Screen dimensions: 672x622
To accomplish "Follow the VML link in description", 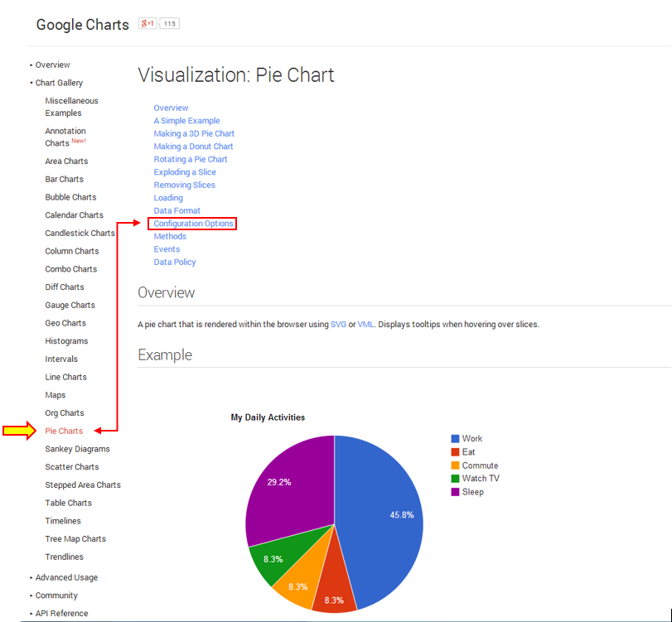I will coord(365,325).
